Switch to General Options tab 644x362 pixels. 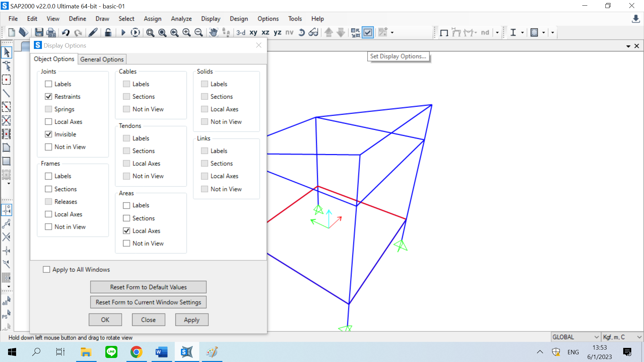(x=102, y=59)
